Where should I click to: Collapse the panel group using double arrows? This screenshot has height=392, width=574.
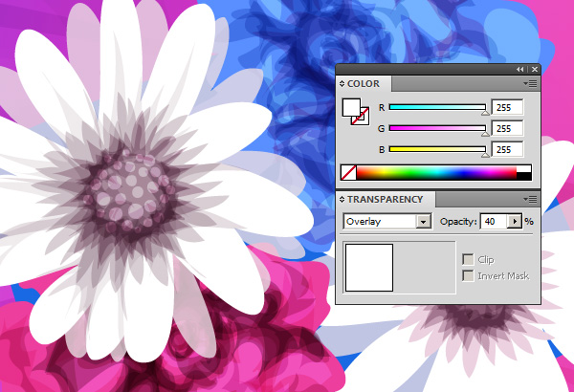point(520,70)
